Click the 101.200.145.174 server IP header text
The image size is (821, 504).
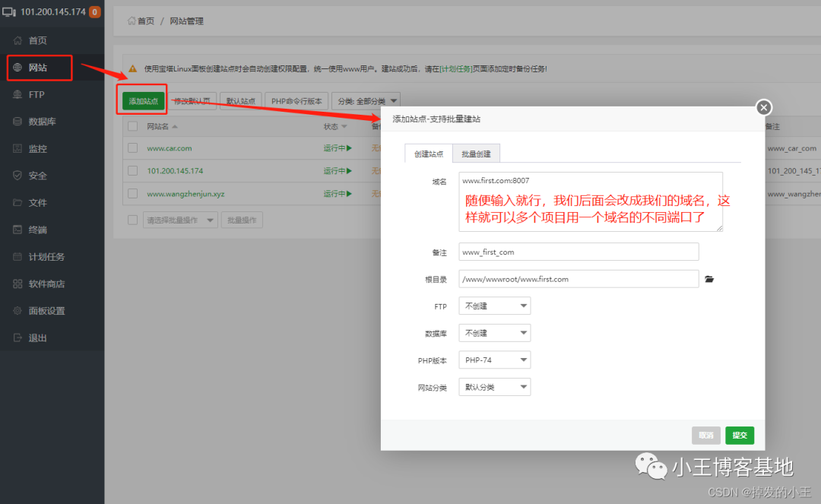pos(53,11)
